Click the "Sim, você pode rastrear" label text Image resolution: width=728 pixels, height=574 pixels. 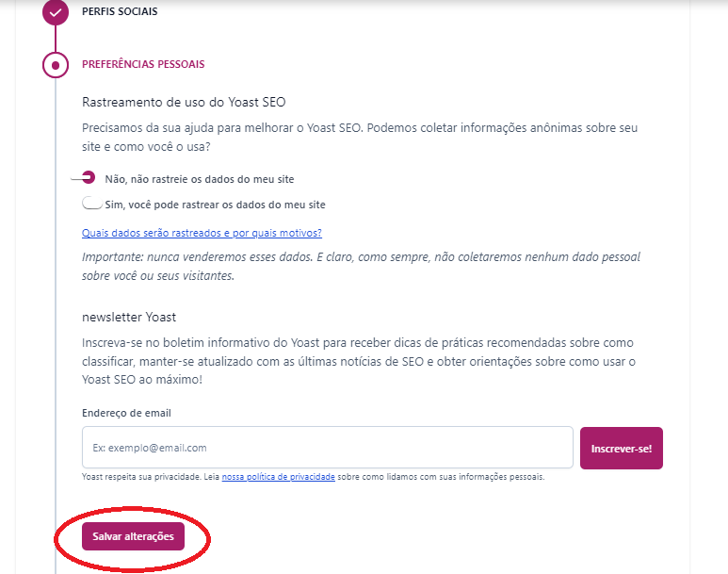[x=216, y=205]
